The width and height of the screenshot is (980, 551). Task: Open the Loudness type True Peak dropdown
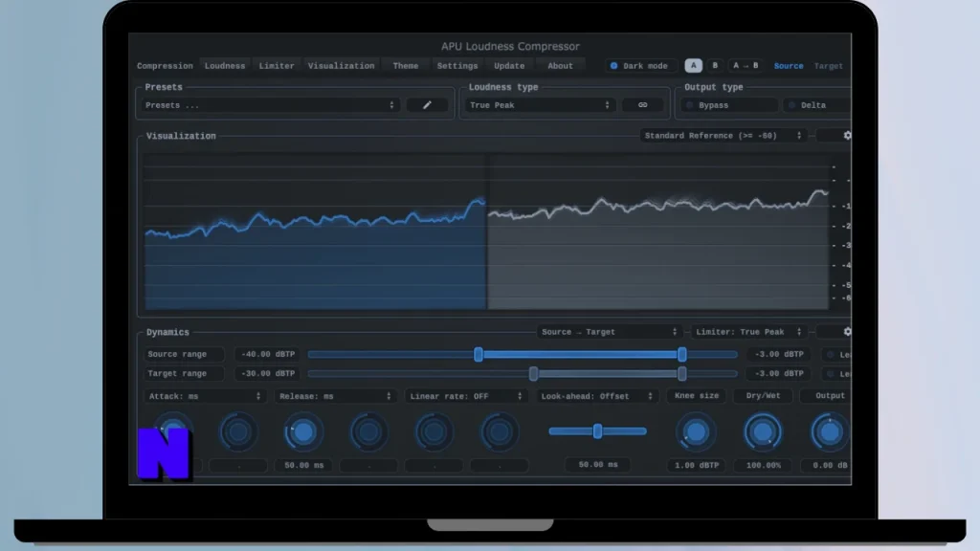540,105
